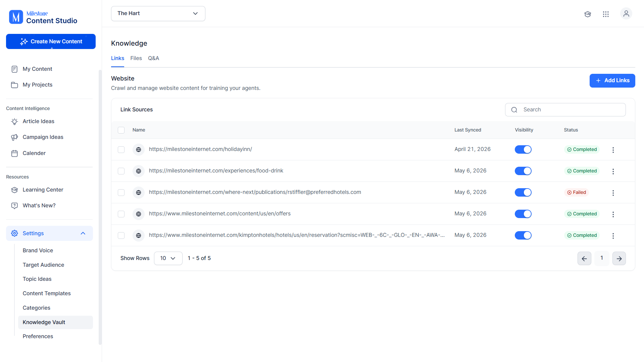
Task: Click the My Projects folder icon
Action: tap(14, 85)
